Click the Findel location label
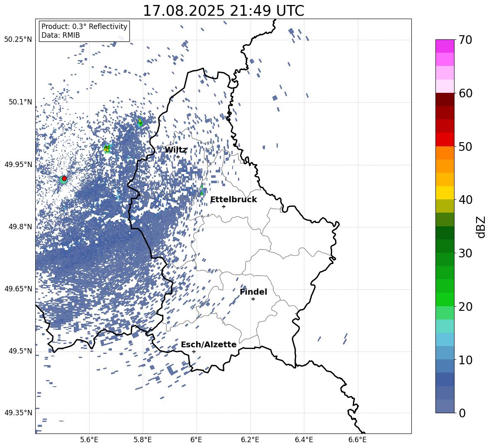The height and width of the screenshot is (448, 491). [x=253, y=292]
